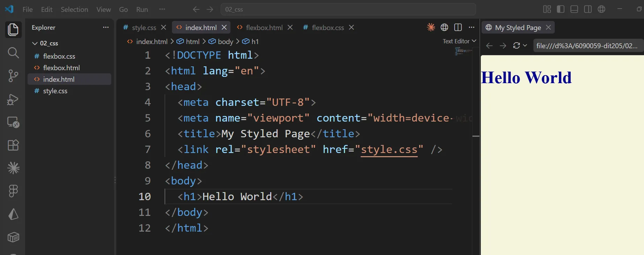644x255 pixels.
Task: Click the 02_css command center search box
Action: 348,9
